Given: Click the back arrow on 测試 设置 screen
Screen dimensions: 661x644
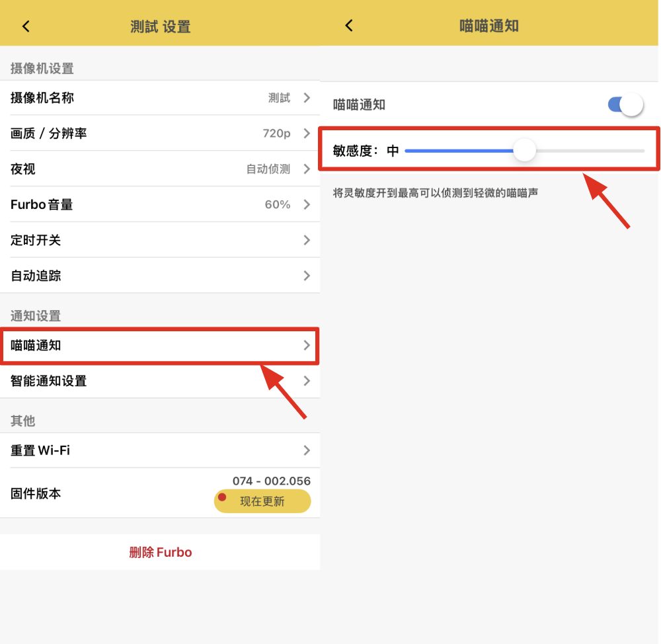Looking at the screenshot, I should click(25, 25).
